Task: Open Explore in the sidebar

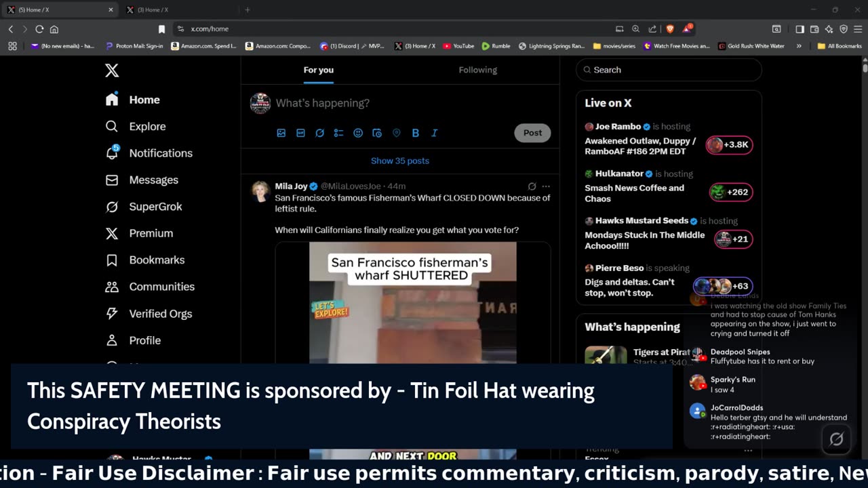Action: [x=136, y=127]
